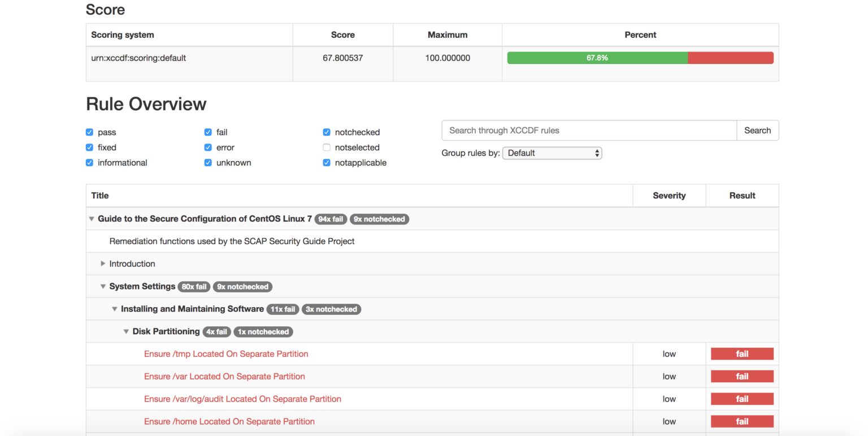The width and height of the screenshot is (868, 436).
Task: Open Ensure /var/log/audit Separate Partition rule
Action: (x=242, y=399)
